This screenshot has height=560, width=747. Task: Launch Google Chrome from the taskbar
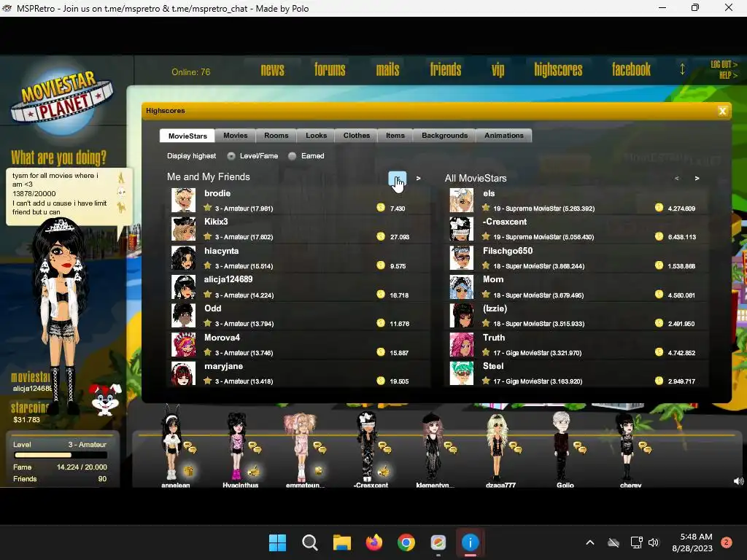pyautogui.click(x=406, y=542)
